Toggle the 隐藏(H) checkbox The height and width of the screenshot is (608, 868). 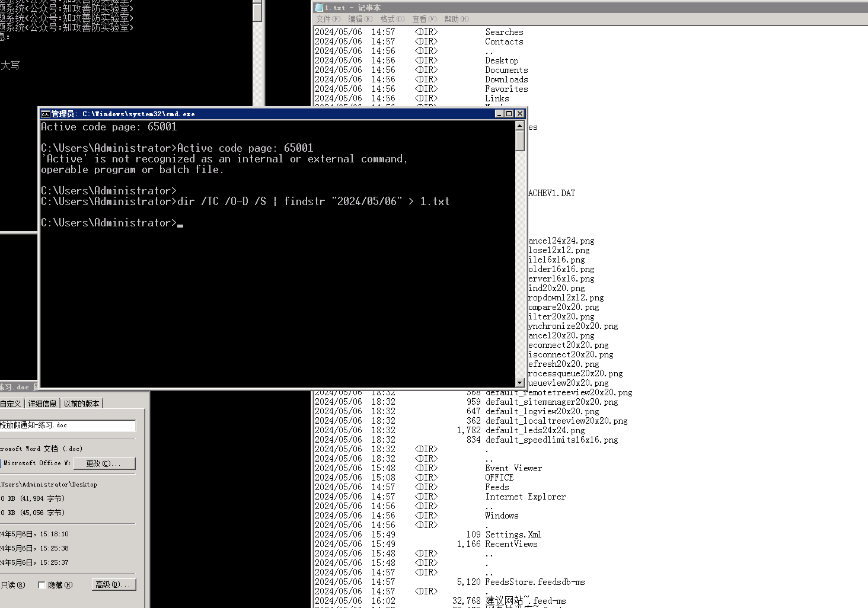click(x=42, y=585)
